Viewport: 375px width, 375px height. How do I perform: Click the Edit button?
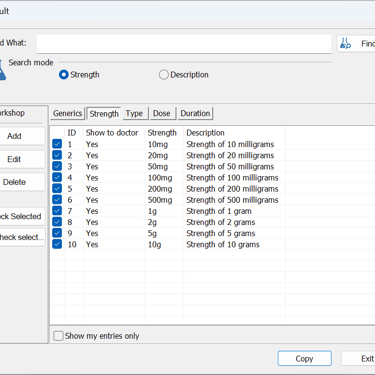pyautogui.click(x=22, y=159)
